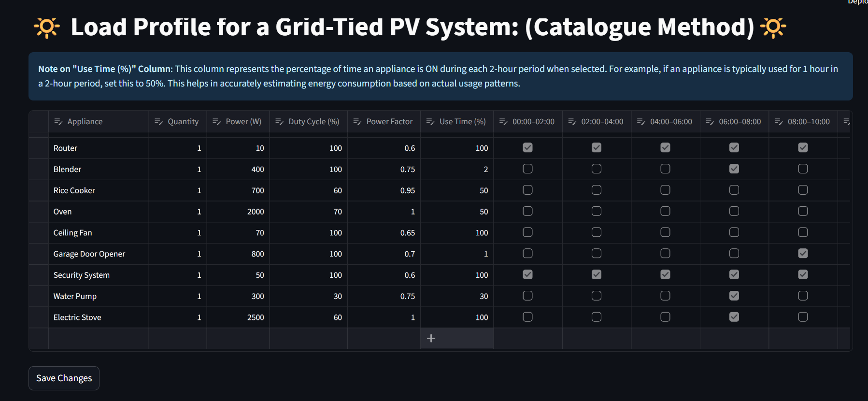Open the Appliance column header icon
Viewport: 868px width, 401px height.
(x=59, y=121)
